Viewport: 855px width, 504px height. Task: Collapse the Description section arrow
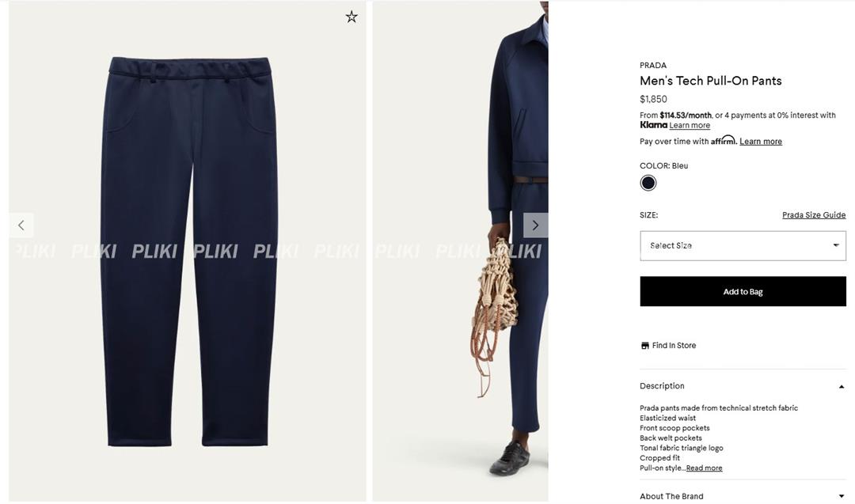point(842,386)
